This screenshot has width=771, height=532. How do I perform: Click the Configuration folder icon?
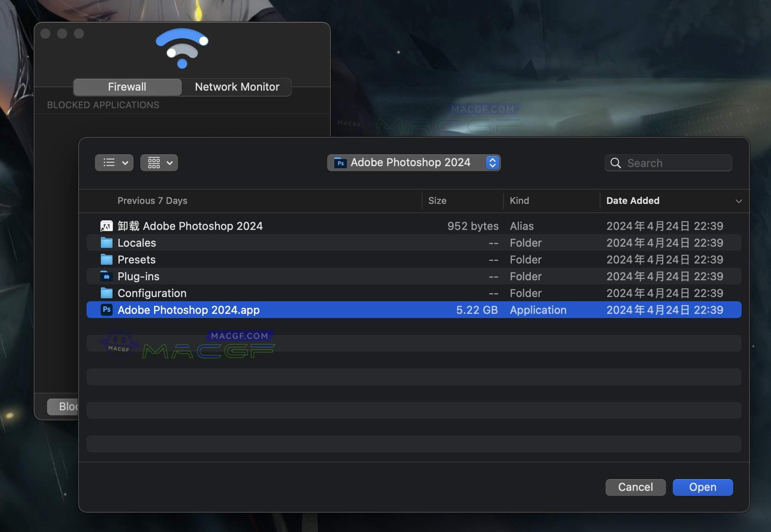click(x=107, y=293)
